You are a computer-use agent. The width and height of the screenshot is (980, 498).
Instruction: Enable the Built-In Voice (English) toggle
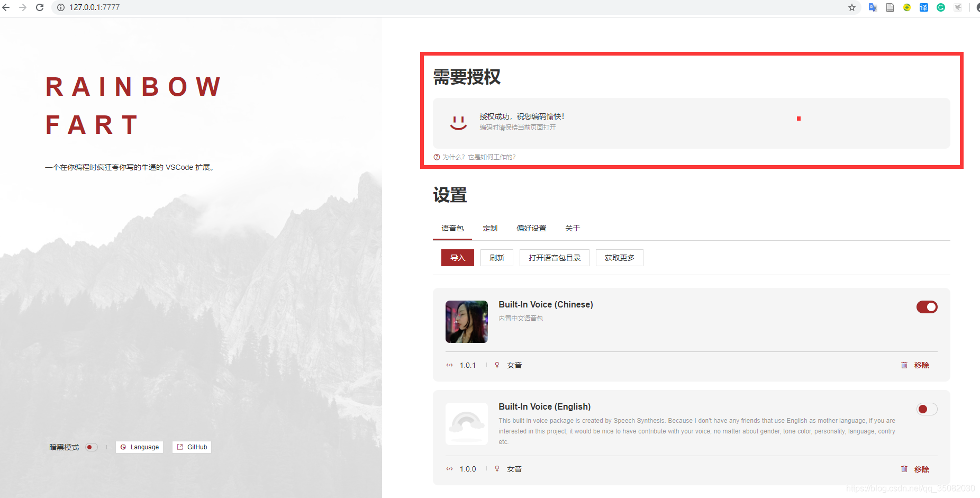[927, 409]
